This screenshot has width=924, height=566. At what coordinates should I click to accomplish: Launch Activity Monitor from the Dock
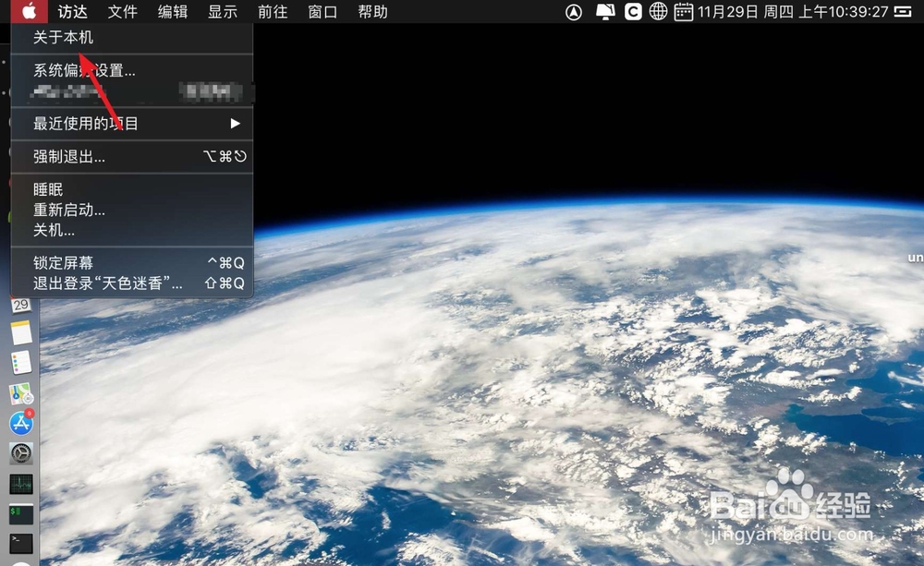pos(21,484)
